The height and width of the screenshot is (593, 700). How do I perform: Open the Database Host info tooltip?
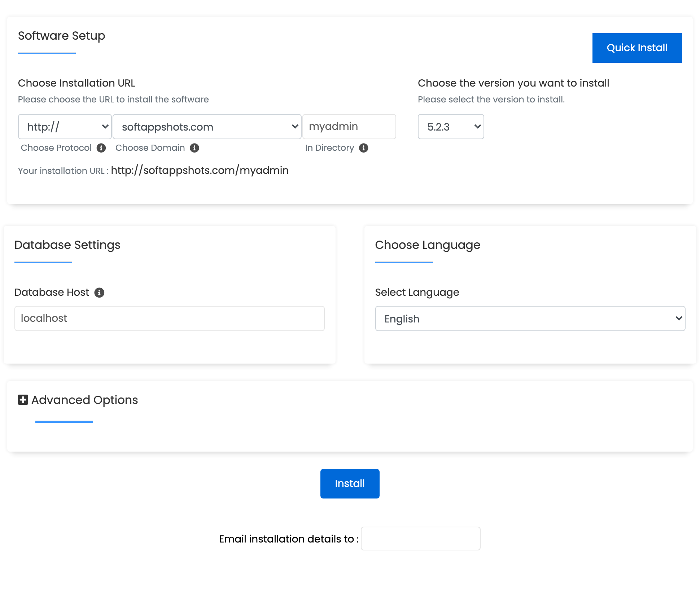tap(99, 293)
